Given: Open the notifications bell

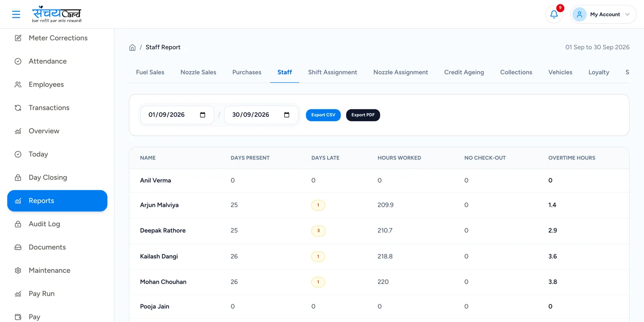Looking at the screenshot, I should [554, 14].
